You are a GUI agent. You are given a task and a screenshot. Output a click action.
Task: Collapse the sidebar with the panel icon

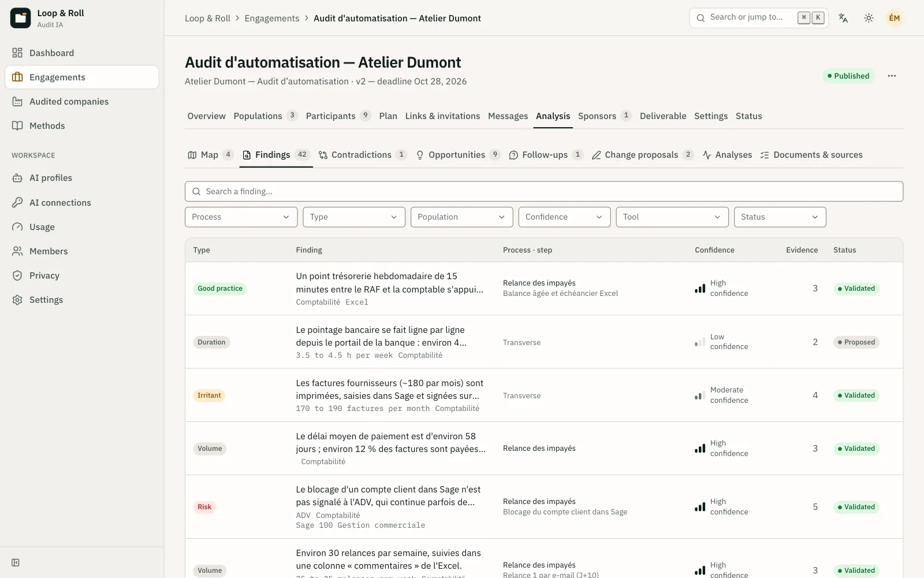tap(16, 562)
